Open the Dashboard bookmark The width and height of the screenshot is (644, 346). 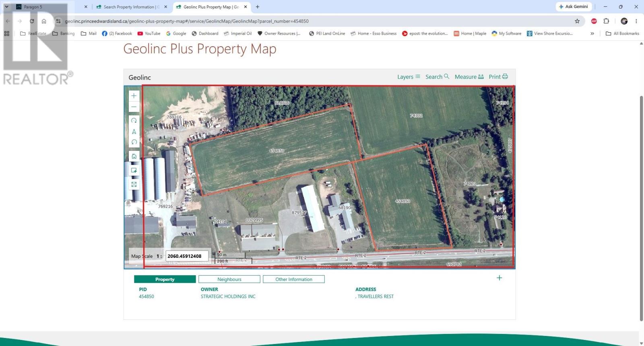pyautogui.click(x=205, y=33)
